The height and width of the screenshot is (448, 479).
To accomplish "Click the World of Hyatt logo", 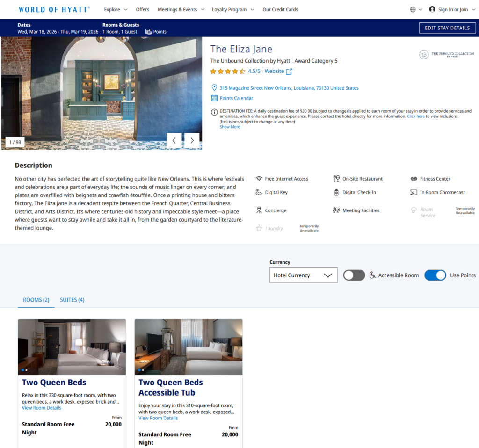I will (54, 9).
